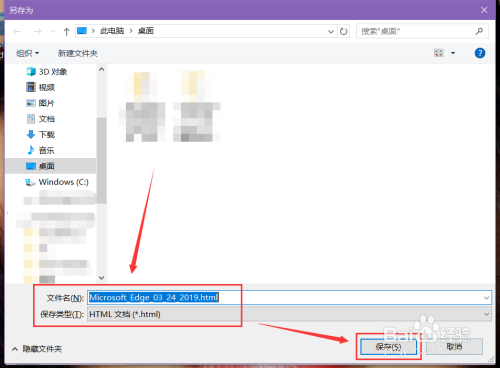Open the 保存类型 HTML 文档 combo box
500x368 pixels.
tap(289, 314)
